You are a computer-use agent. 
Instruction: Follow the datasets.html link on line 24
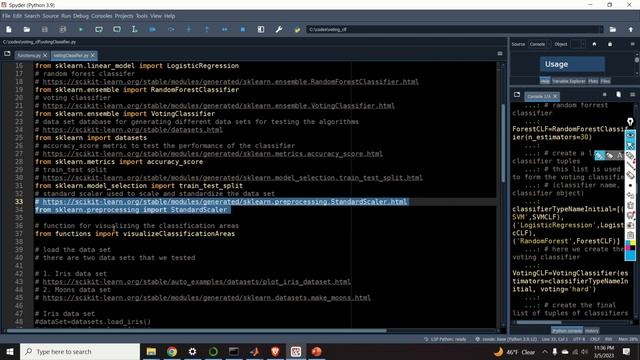pos(133,130)
